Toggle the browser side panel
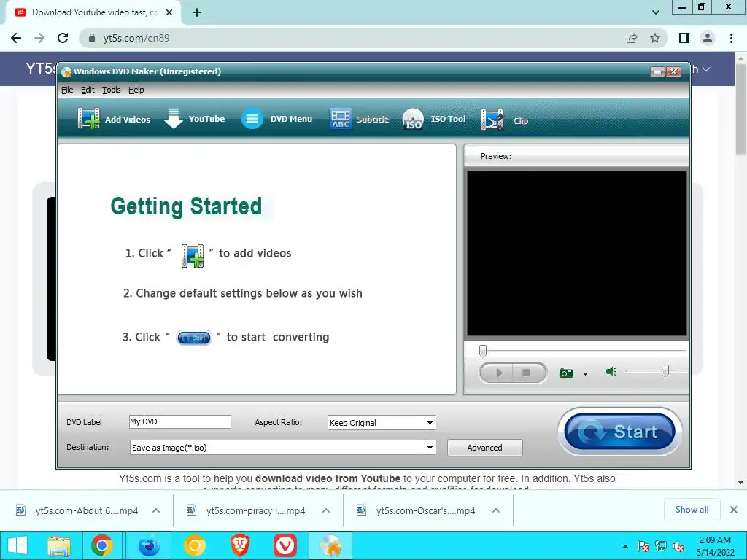Image resolution: width=747 pixels, height=560 pixels. tap(684, 38)
